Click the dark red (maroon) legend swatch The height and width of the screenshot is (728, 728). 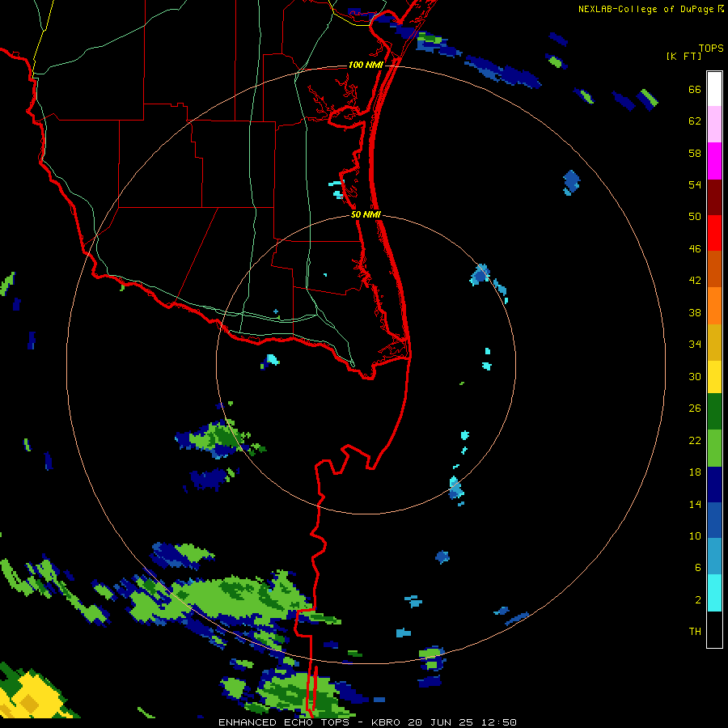714,197
